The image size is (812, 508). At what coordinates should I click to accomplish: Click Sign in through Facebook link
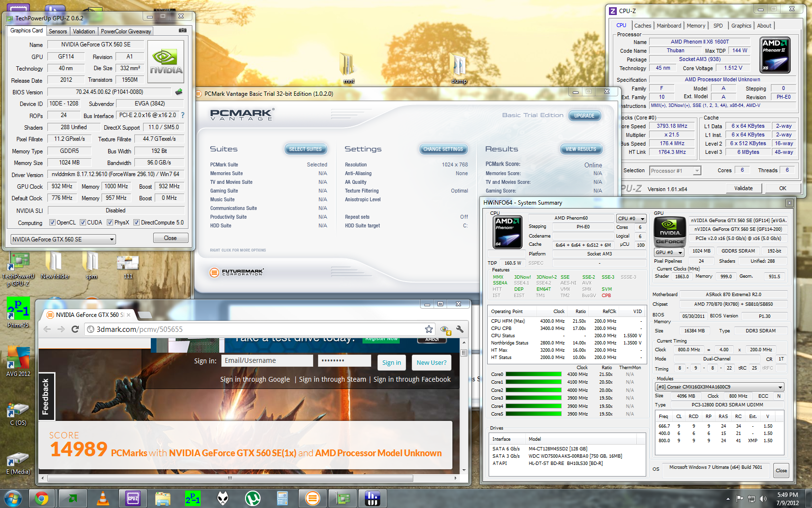click(412, 379)
